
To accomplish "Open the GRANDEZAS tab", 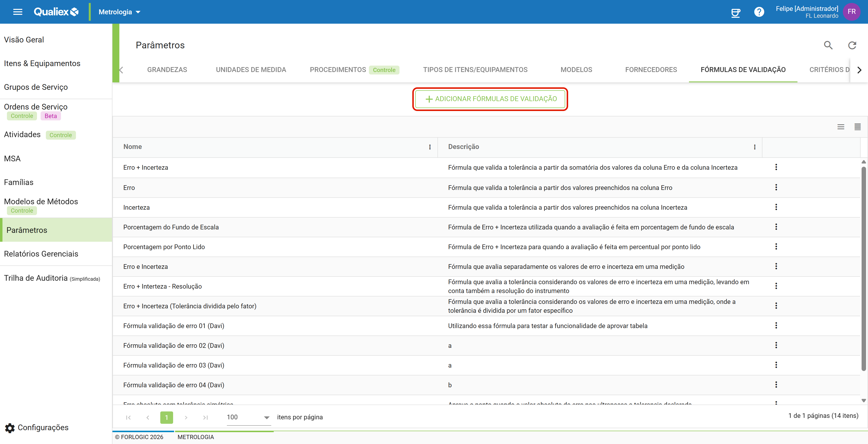I will (167, 70).
